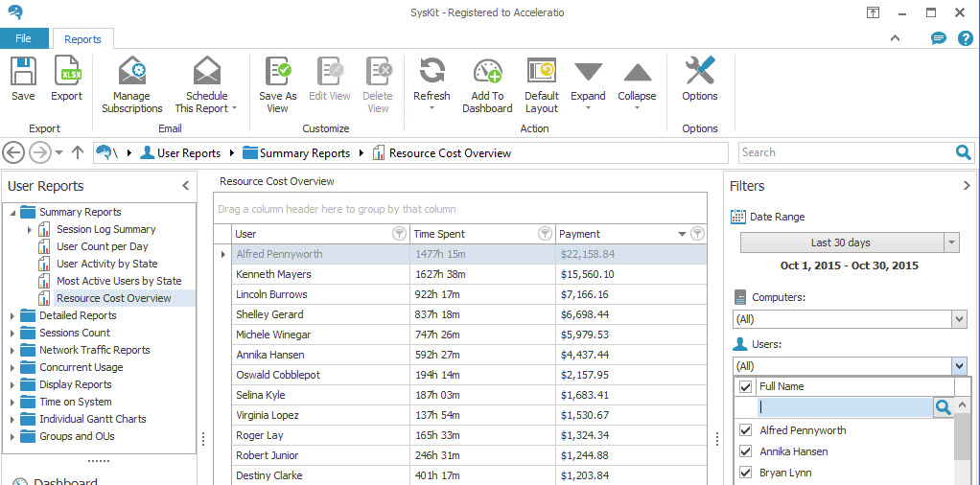Select the Lincoln Burrows row
The height and width of the screenshot is (485, 980).
460,294
